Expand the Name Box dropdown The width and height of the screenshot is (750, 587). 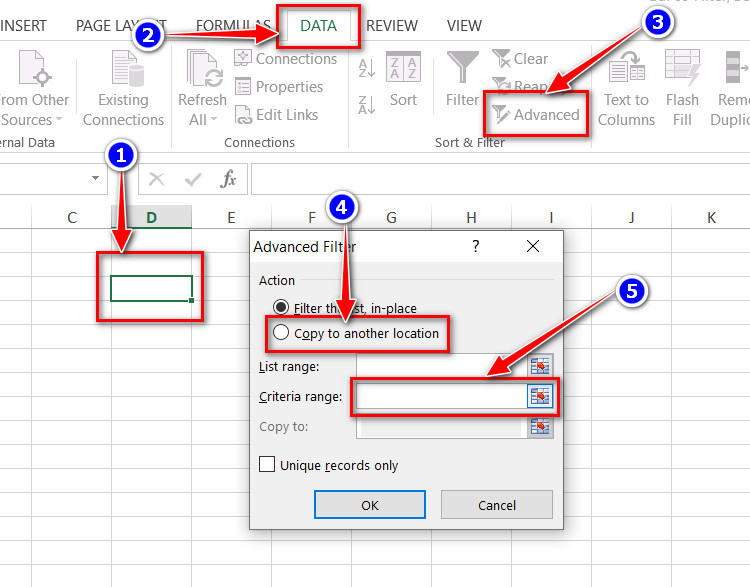click(x=96, y=178)
